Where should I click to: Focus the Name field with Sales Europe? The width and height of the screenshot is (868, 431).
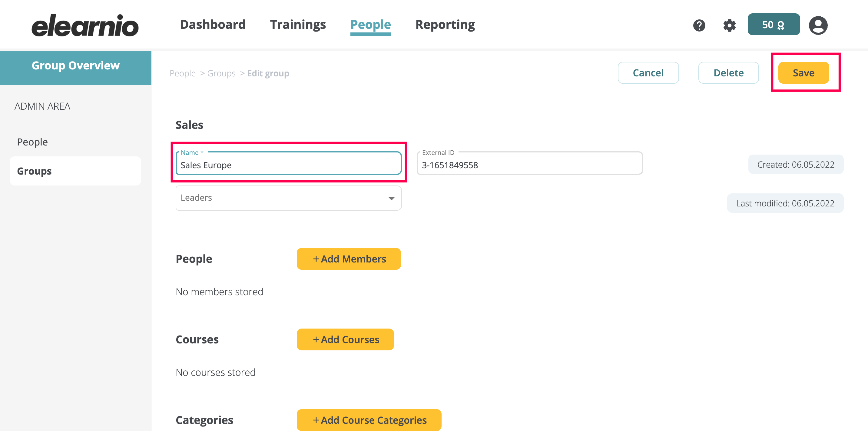coord(288,163)
